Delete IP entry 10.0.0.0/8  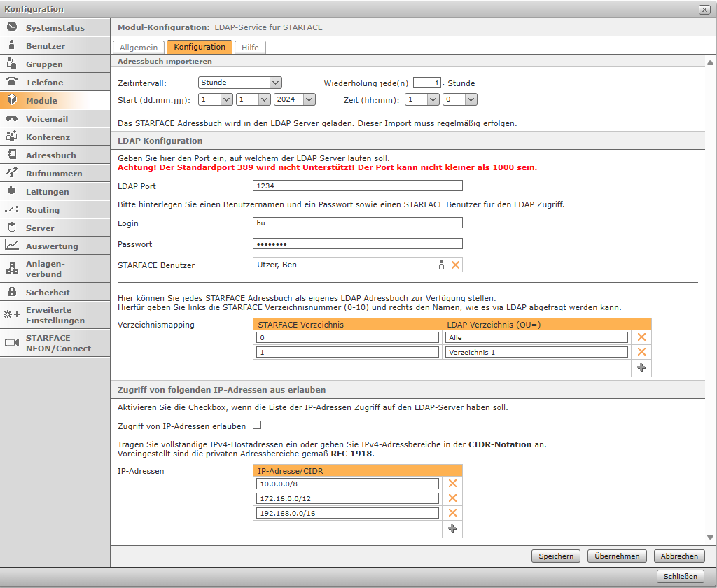point(453,483)
